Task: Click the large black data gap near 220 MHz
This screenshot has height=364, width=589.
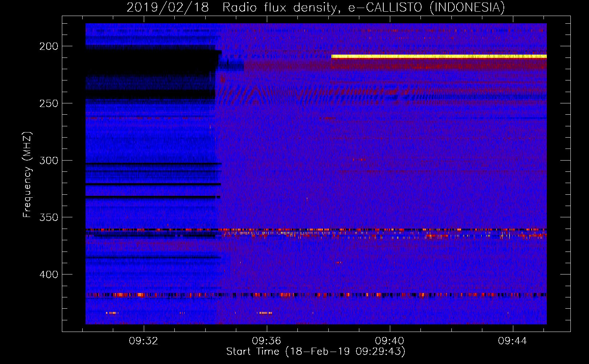Action: pos(151,63)
